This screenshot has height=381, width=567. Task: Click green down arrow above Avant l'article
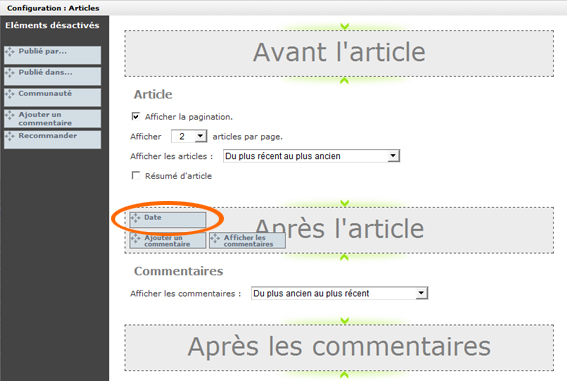[x=345, y=26]
